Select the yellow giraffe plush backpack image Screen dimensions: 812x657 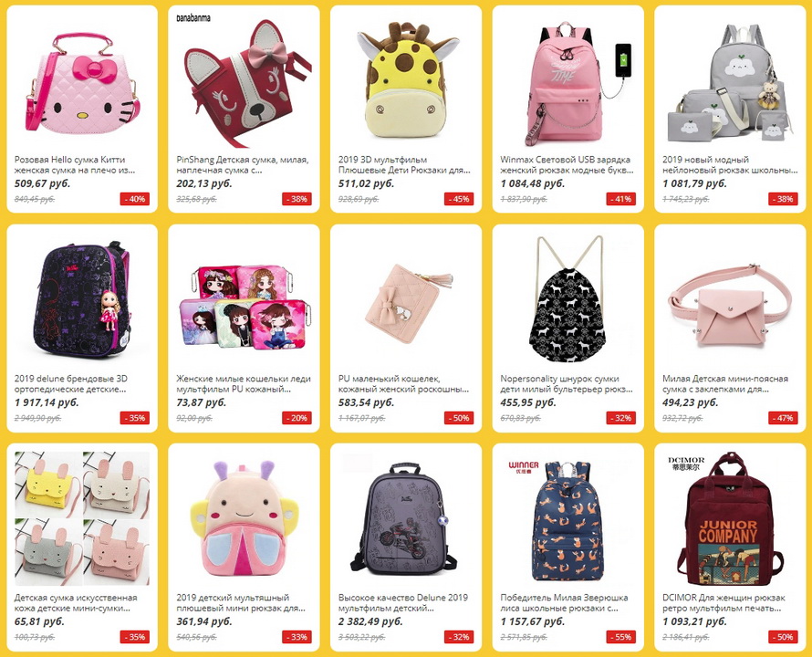pyautogui.click(x=406, y=81)
